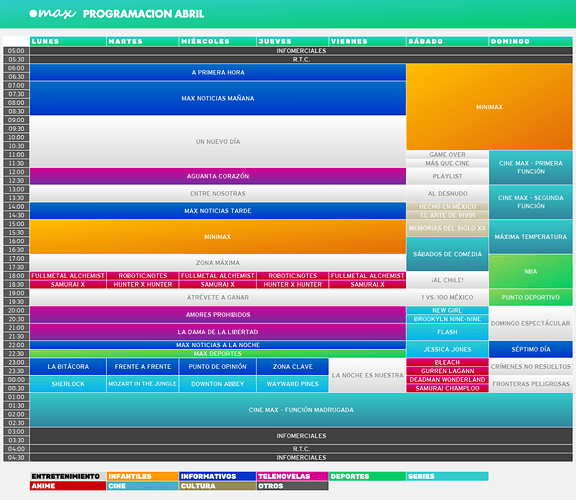Image resolution: width=576 pixels, height=500 pixels.
Task: Select Friday's SAMURAI X slot
Action: tap(367, 284)
